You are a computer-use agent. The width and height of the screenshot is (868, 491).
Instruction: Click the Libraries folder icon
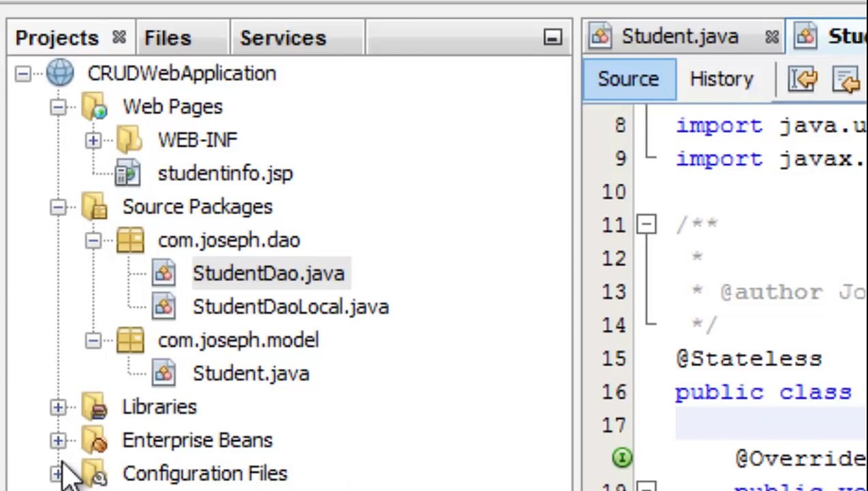tap(95, 407)
